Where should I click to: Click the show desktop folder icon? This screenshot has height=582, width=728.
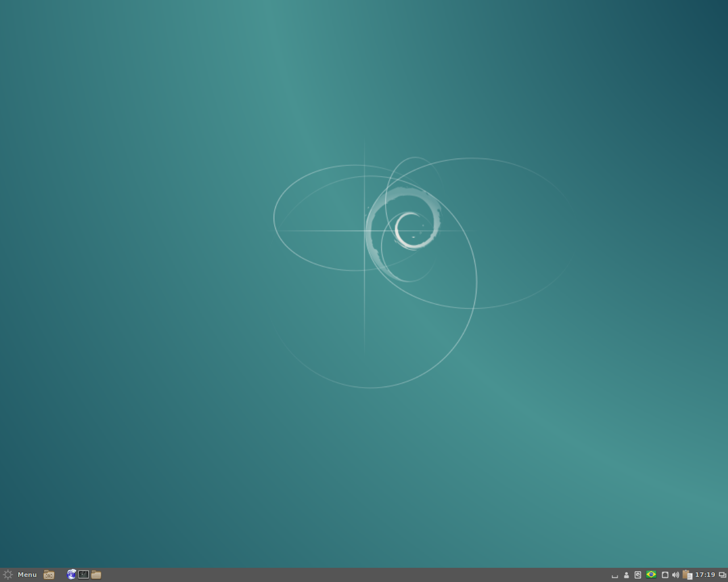click(49, 575)
